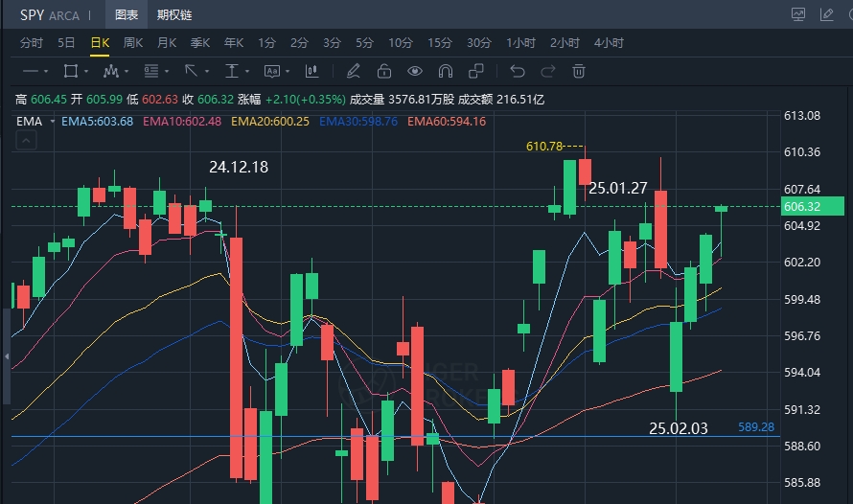This screenshot has width=853, height=504.
Task: Select the 分时 timeframe
Action: pyautogui.click(x=32, y=43)
